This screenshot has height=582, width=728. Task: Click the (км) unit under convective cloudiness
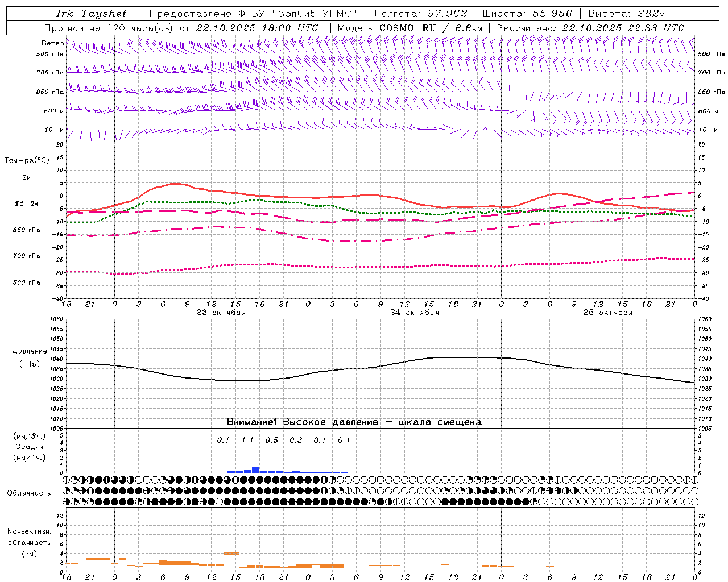[29, 554]
